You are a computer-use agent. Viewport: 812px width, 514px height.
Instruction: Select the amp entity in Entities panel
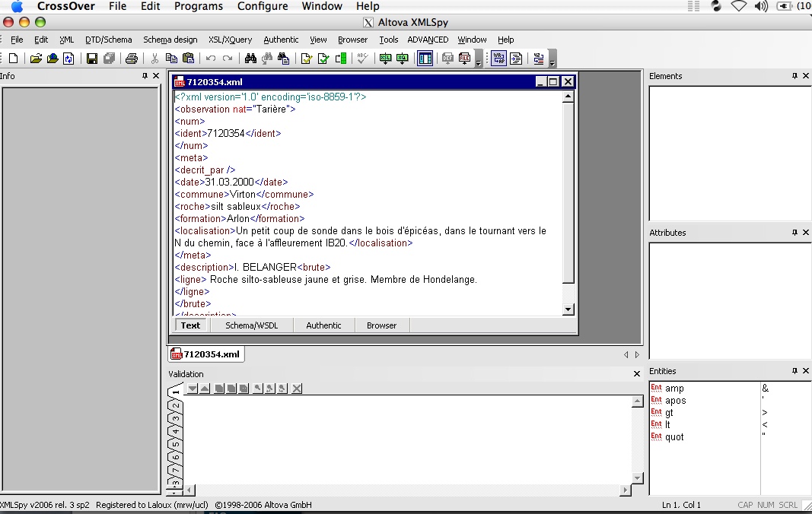[x=673, y=388]
